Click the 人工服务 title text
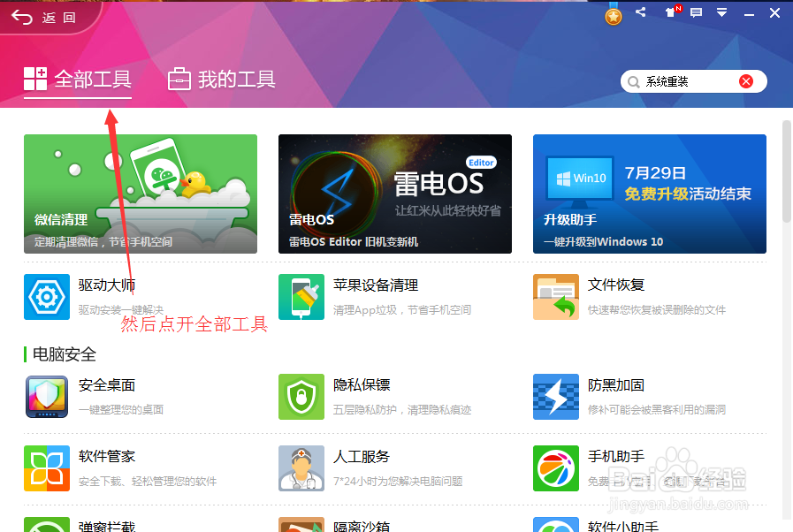Image resolution: width=793 pixels, height=532 pixels. pos(362,457)
